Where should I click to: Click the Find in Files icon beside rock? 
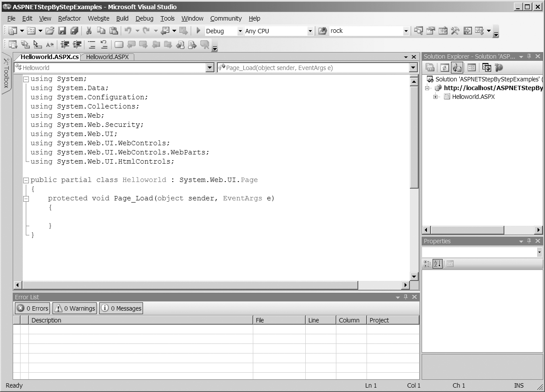(x=323, y=31)
